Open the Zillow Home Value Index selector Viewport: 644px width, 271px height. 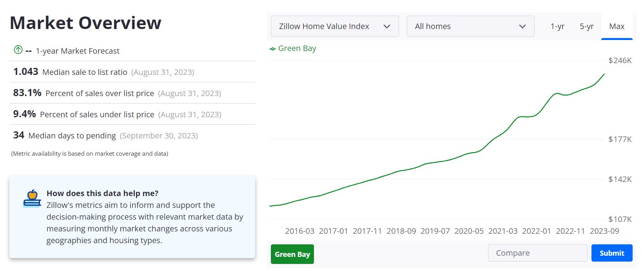334,26
